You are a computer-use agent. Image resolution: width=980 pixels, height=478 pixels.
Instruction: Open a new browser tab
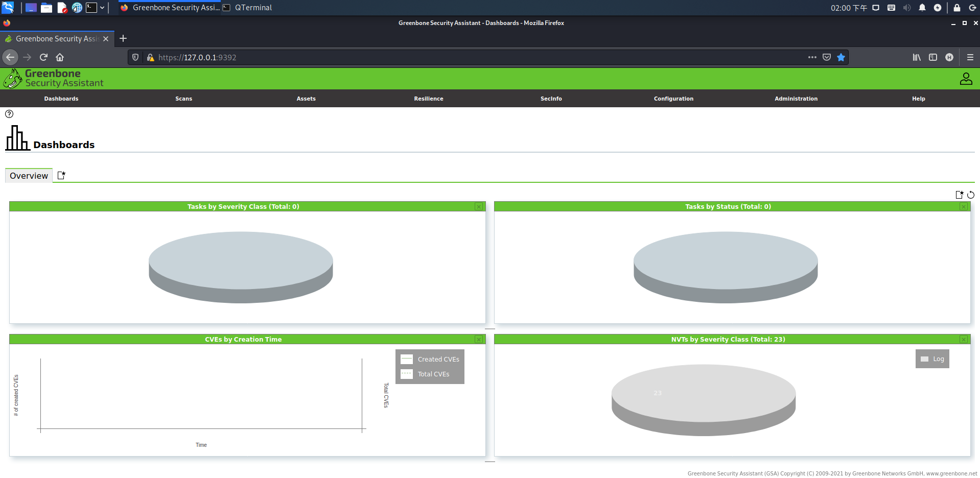pyautogui.click(x=123, y=38)
